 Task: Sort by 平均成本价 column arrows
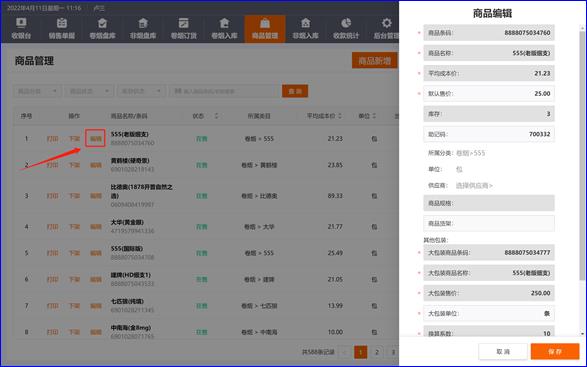[x=340, y=116]
